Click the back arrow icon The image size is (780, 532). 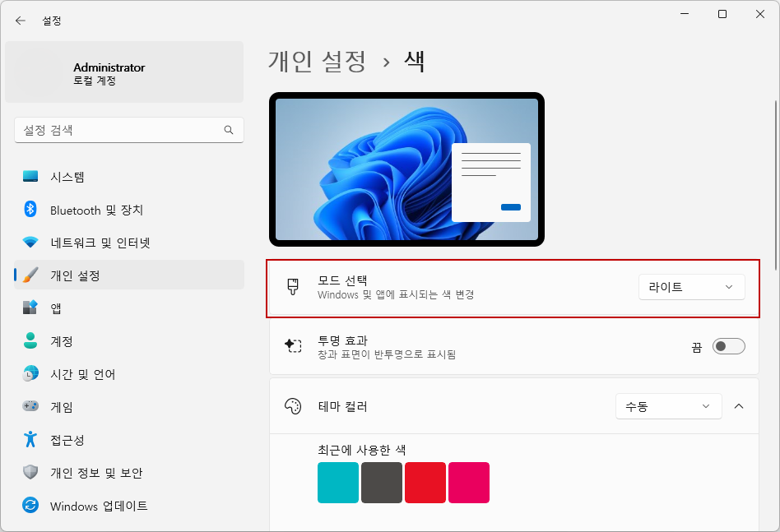(x=21, y=21)
